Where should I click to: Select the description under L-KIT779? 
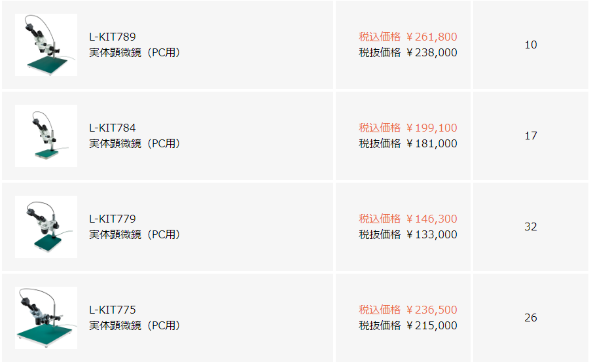tap(135, 234)
